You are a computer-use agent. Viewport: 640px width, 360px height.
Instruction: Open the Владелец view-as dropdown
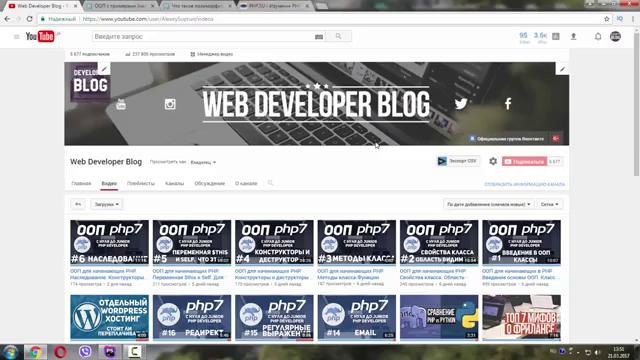pyautogui.click(x=203, y=162)
